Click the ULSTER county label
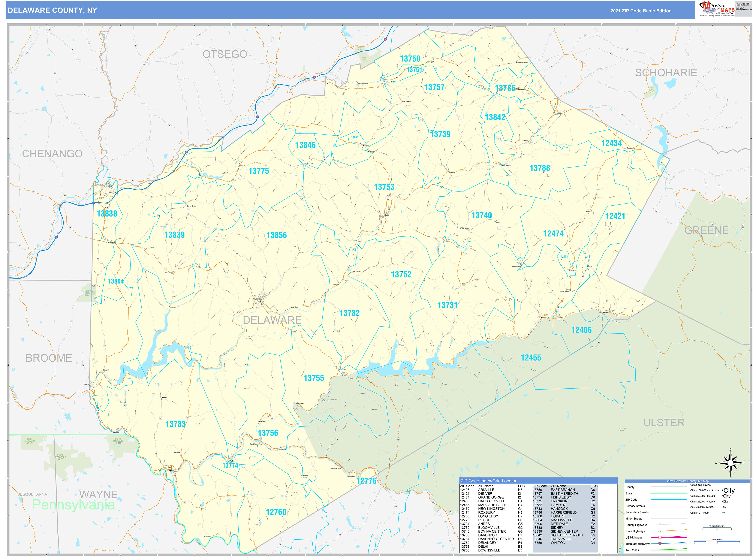 (664, 423)
